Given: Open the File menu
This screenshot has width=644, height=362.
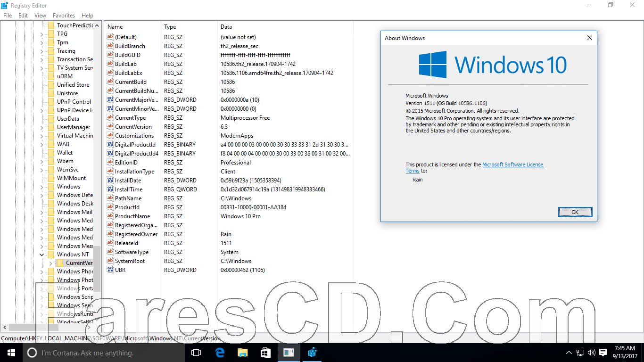Looking at the screenshot, I should coord(8,16).
